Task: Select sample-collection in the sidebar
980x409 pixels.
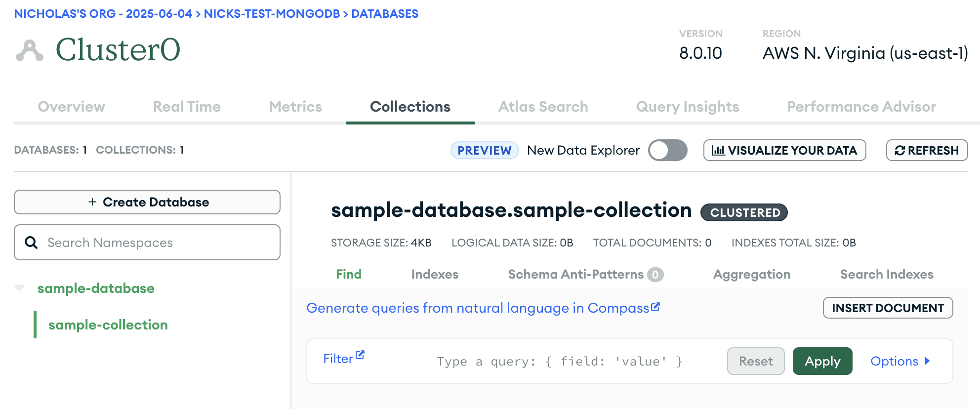Action: [108, 325]
